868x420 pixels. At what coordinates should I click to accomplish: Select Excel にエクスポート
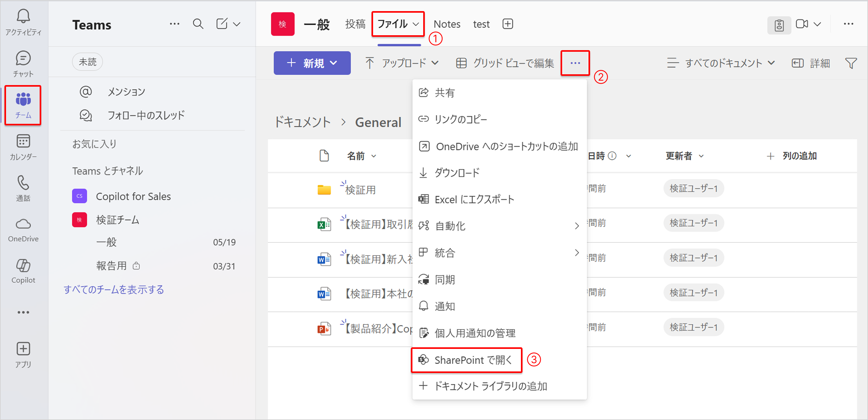[x=499, y=200]
